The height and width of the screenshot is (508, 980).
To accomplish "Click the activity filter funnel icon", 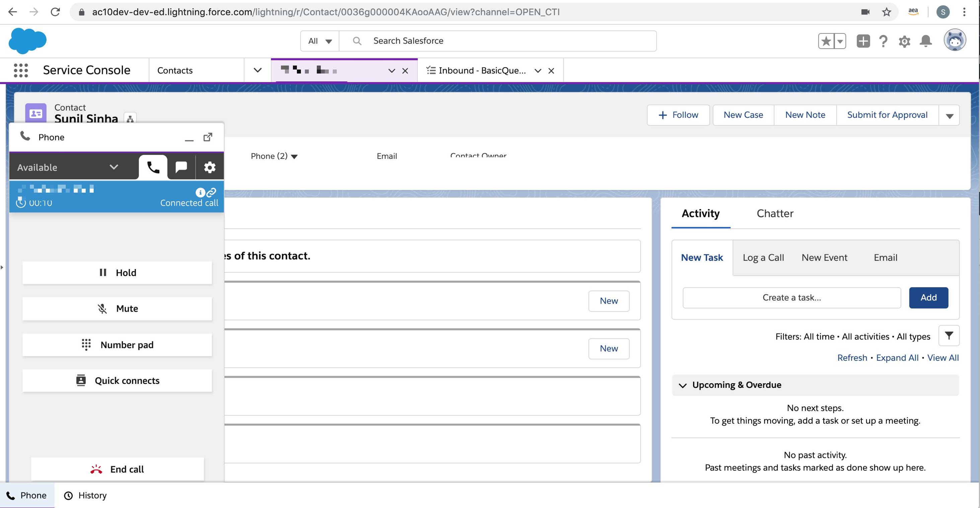I will (949, 336).
